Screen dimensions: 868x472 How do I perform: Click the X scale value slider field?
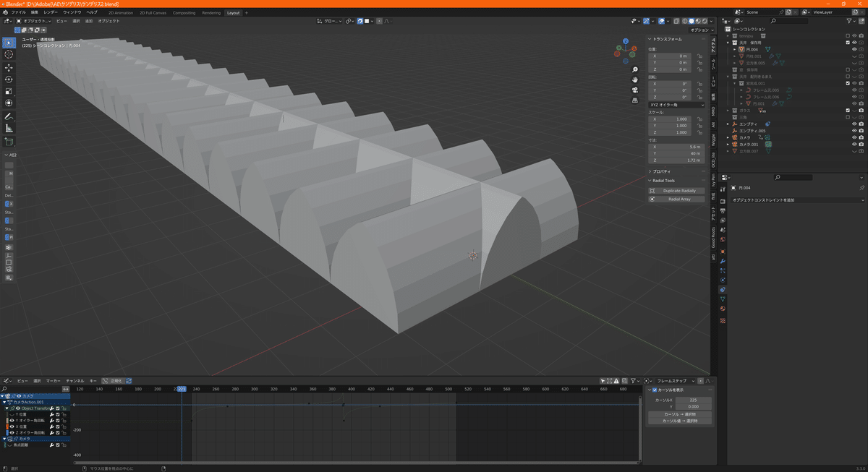point(671,119)
